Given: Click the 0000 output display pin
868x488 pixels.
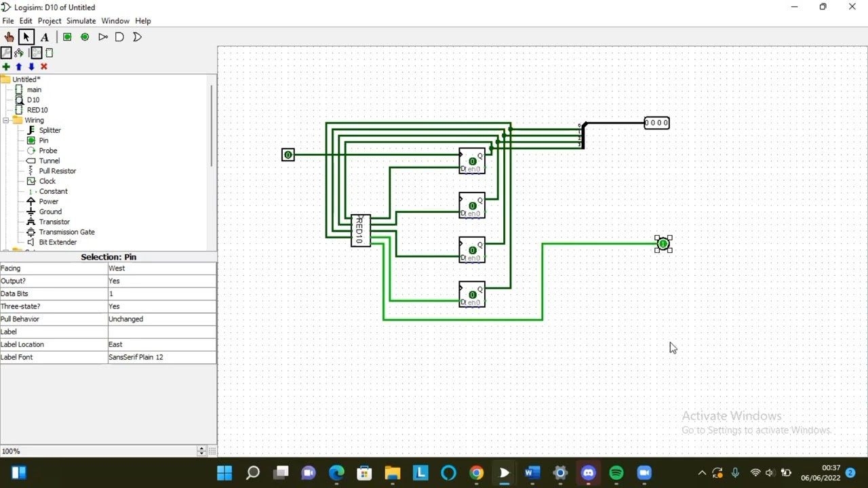Looking at the screenshot, I should point(656,123).
